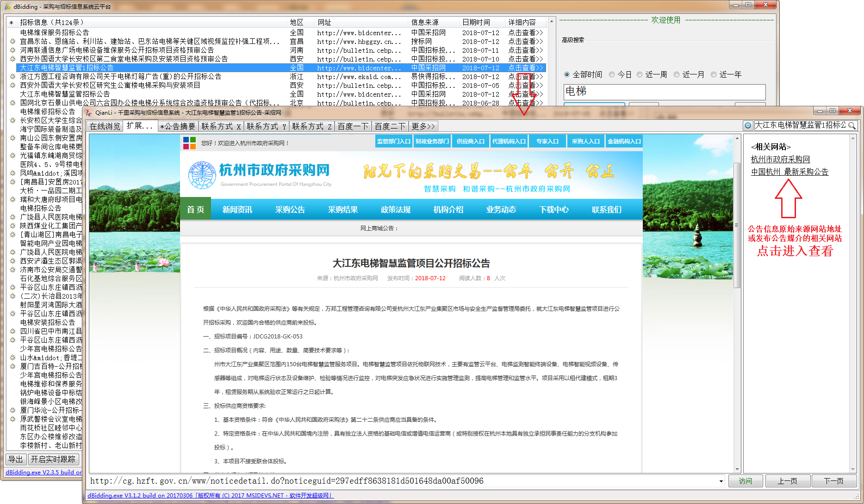Click the marker icon beside the 厦门吉百特 row
The width and height of the screenshot is (864, 504).
click(12, 367)
